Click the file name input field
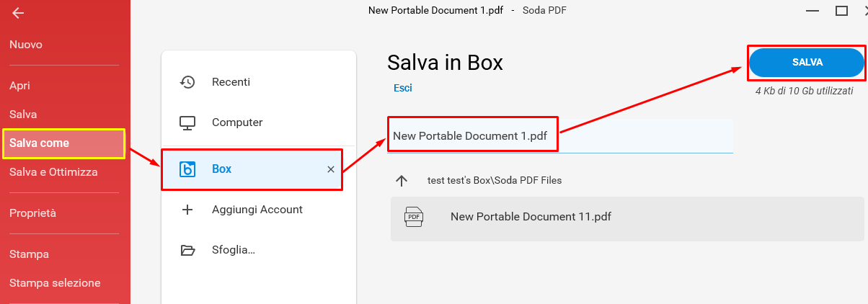Viewport: 868px width, 304px height. pyautogui.click(x=560, y=135)
